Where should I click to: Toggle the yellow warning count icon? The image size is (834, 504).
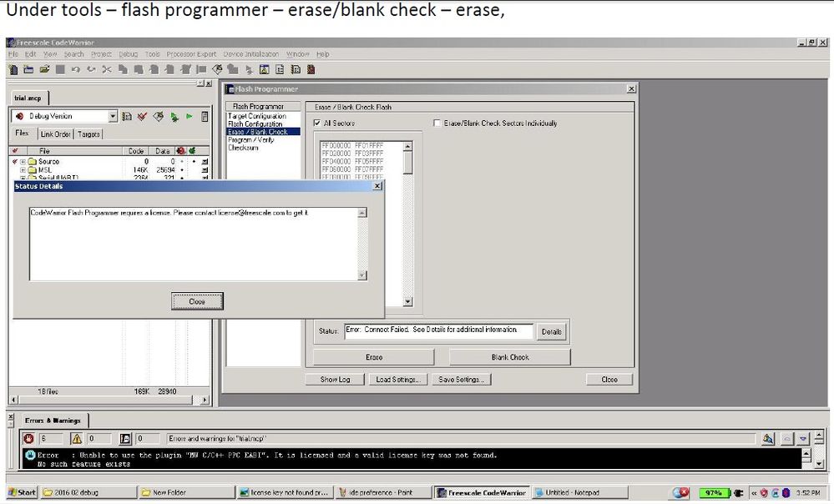point(77,439)
